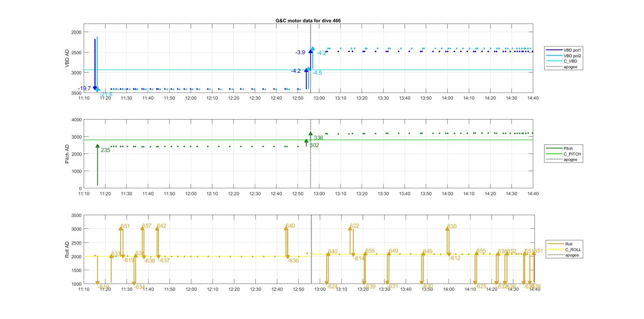Click the '-19.7' VBD annotation

click(x=85, y=88)
